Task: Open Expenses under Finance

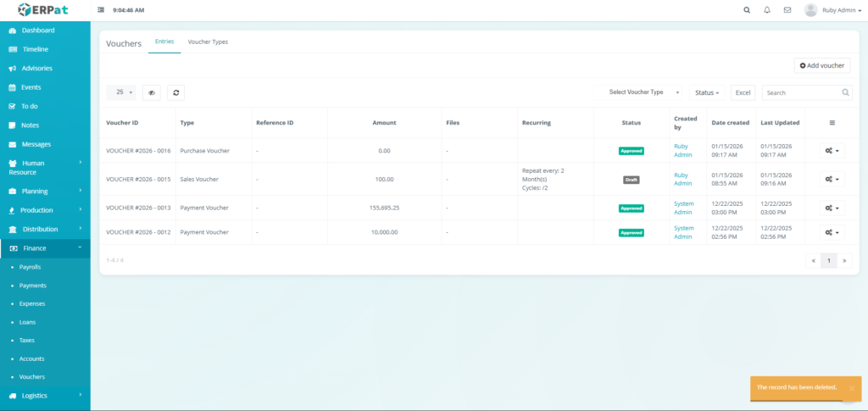Action: pos(32,303)
